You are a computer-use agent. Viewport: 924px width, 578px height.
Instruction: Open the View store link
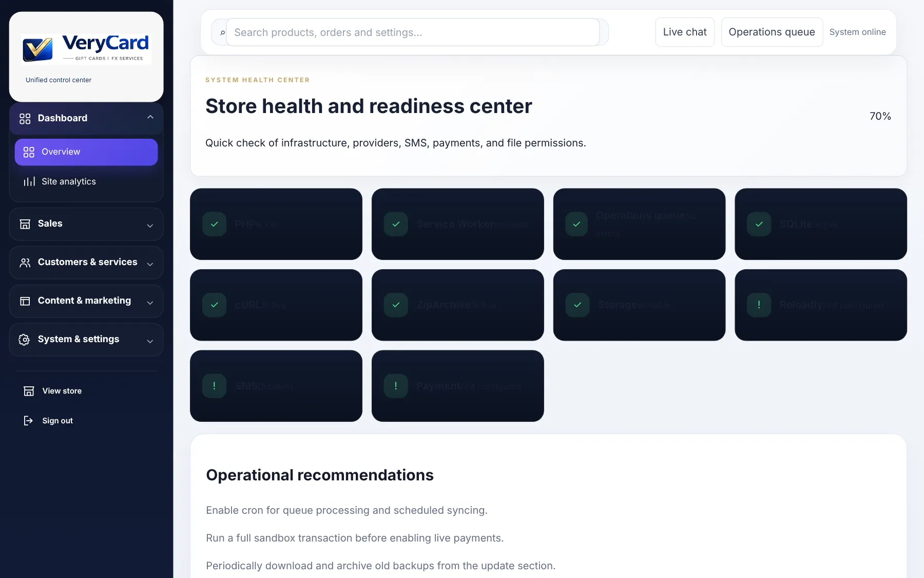[x=86, y=391]
